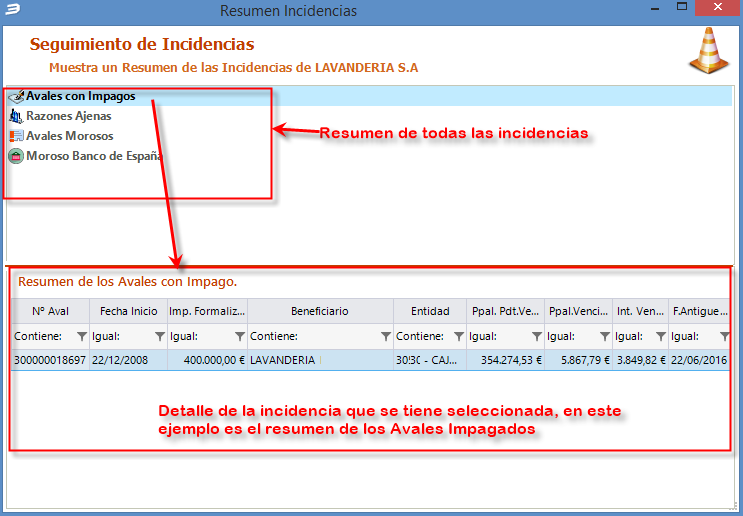Click the traffic cone icon
The height and width of the screenshot is (516, 743).
709,51
